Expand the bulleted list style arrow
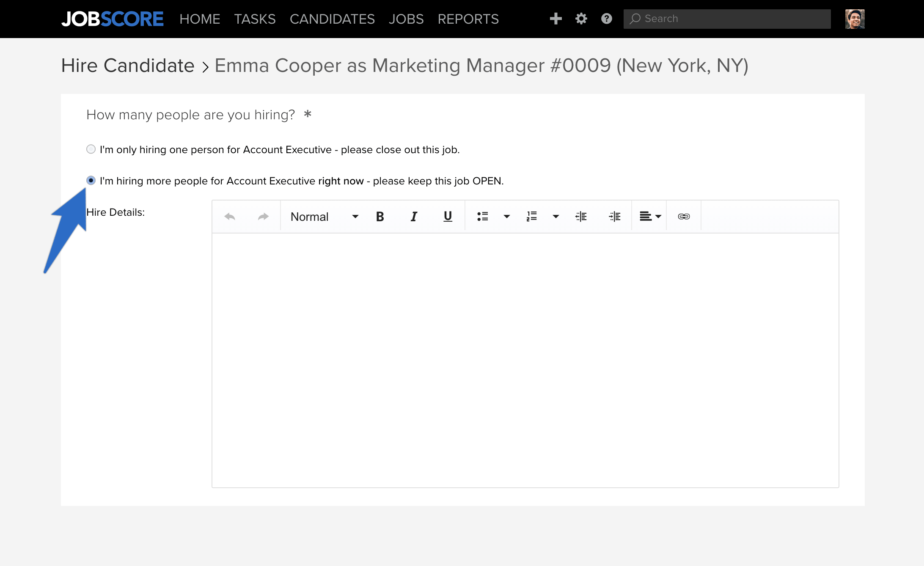 pos(506,217)
